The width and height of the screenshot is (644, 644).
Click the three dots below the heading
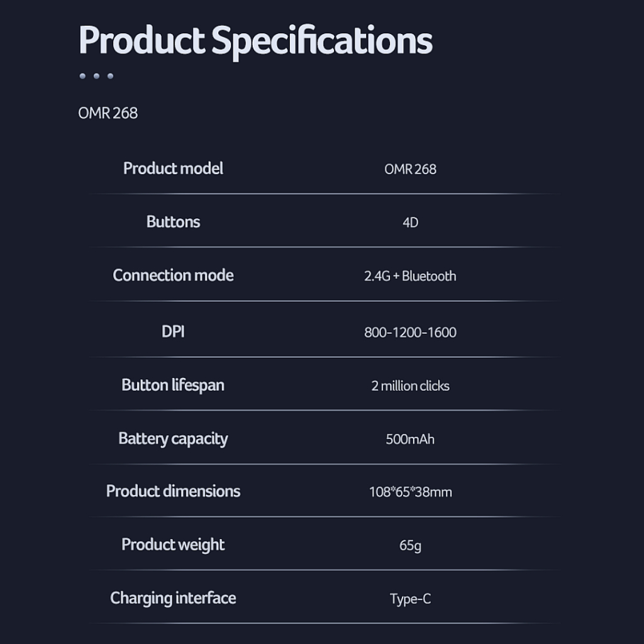tap(96, 76)
